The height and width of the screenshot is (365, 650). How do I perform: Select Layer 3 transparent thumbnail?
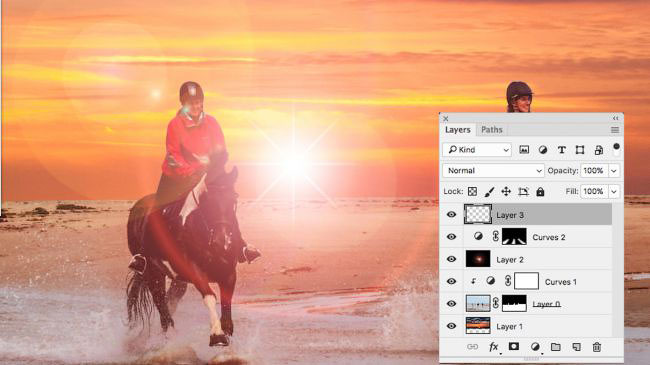pyautogui.click(x=478, y=214)
